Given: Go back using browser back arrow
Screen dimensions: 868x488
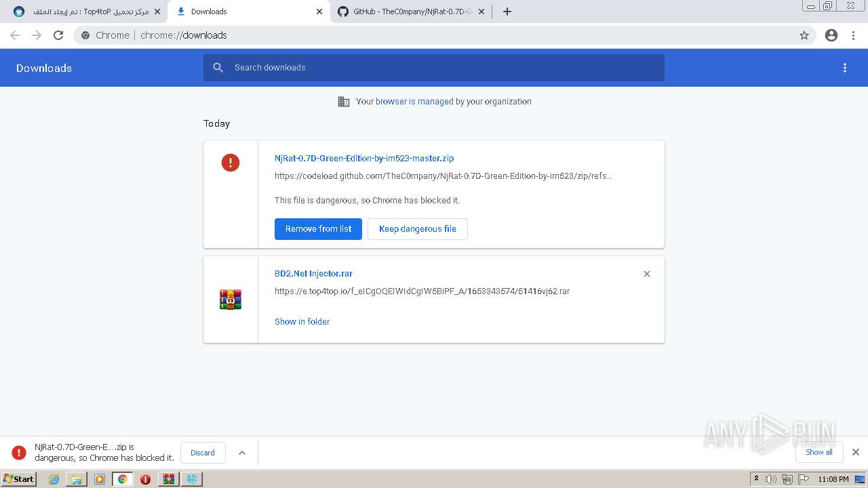Looking at the screenshot, I should click(x=15, y=35).
